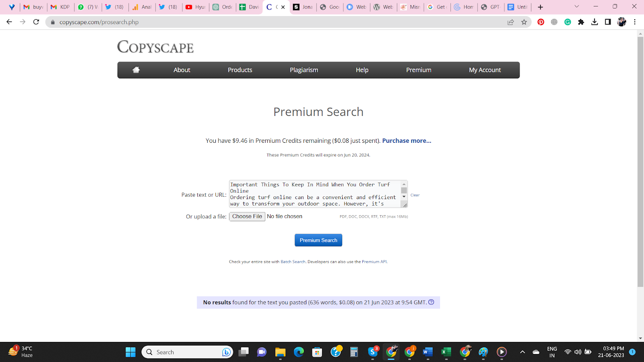This screenshot has height=362, width=644.
Task: Switch to the GPT tab
Action: 491,7
